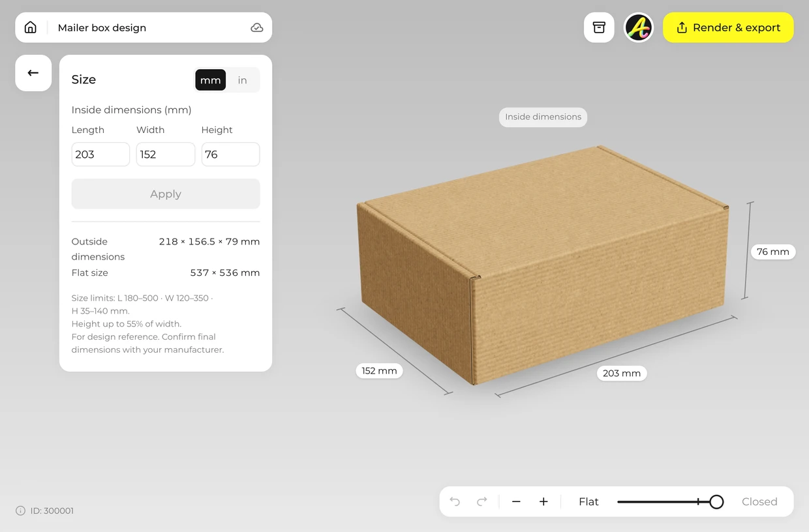Click the flat size value 537 × 536 mm
The width and height of the screenshot is (809, 532).
(225, 273)
